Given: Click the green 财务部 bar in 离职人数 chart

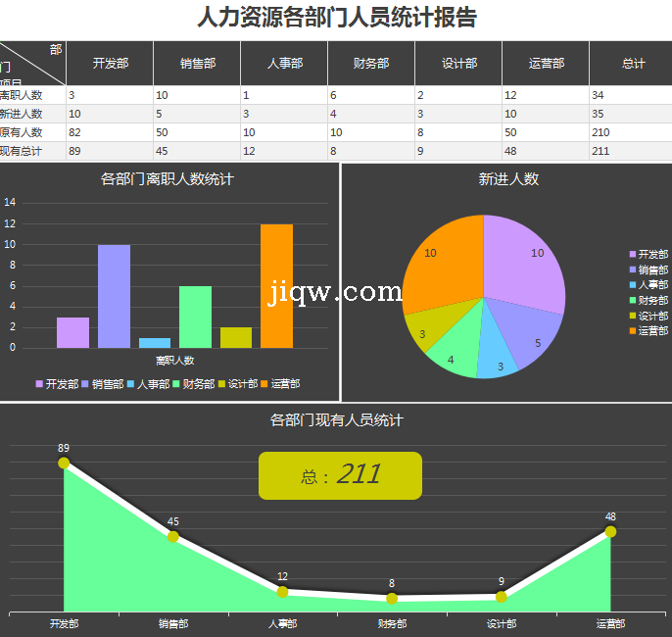Looking at the screenshot, I should coord(195,317).
